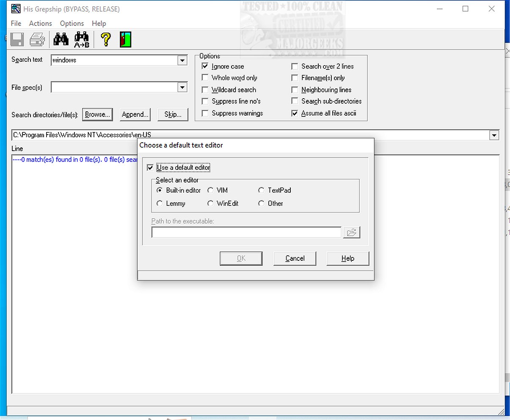Click the Search text input field
Viewport: 510px width, 420px height.
[x=114, y=61]
